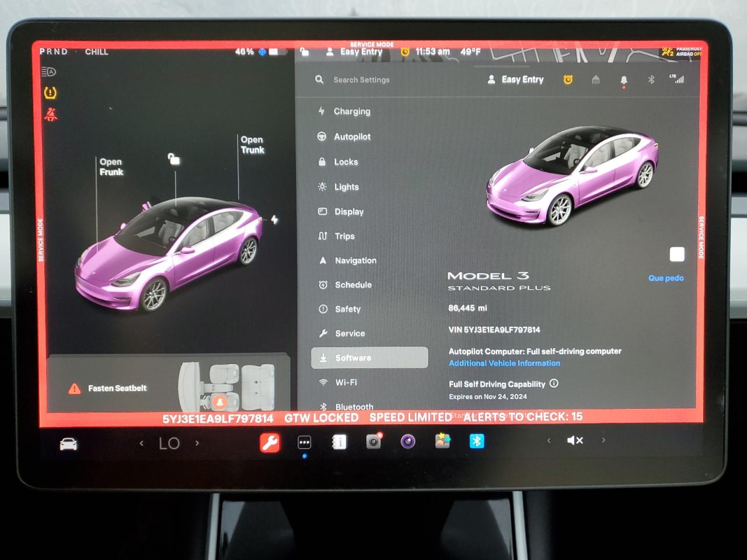Tap the LTE signal strength icon
Screen dimensions: 747x560
[677, 79]
